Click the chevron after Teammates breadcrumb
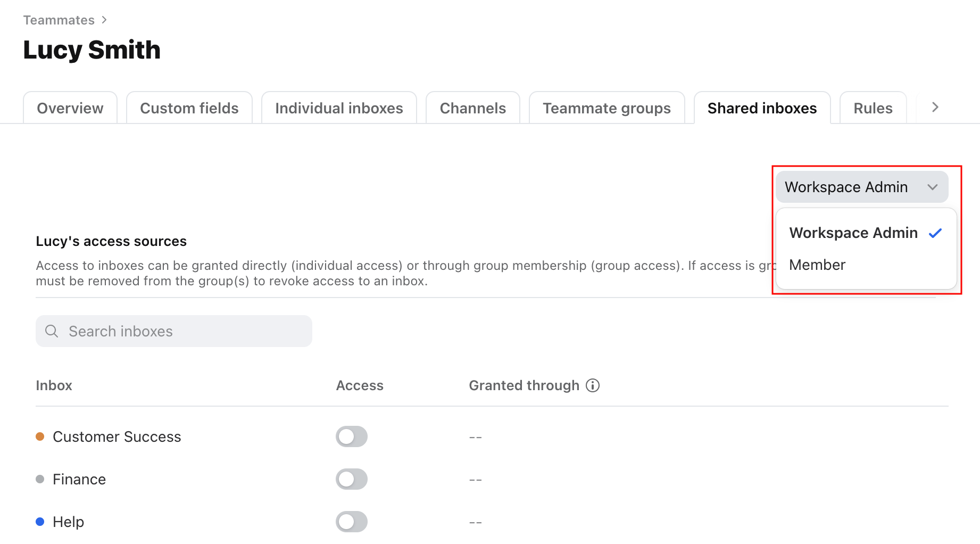Image resolution: width=980 pixels, height=544 pixels. (104, 20)
